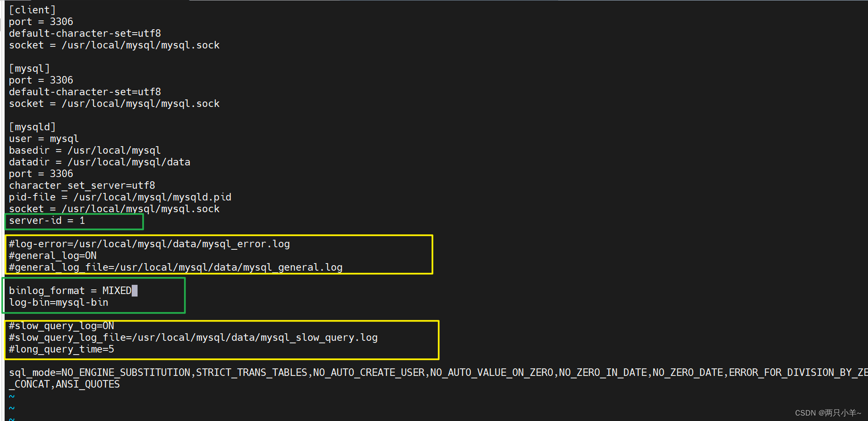Click the '#slow_query_log_file' path line
The image size is (868, 421).
pos(193,337)
